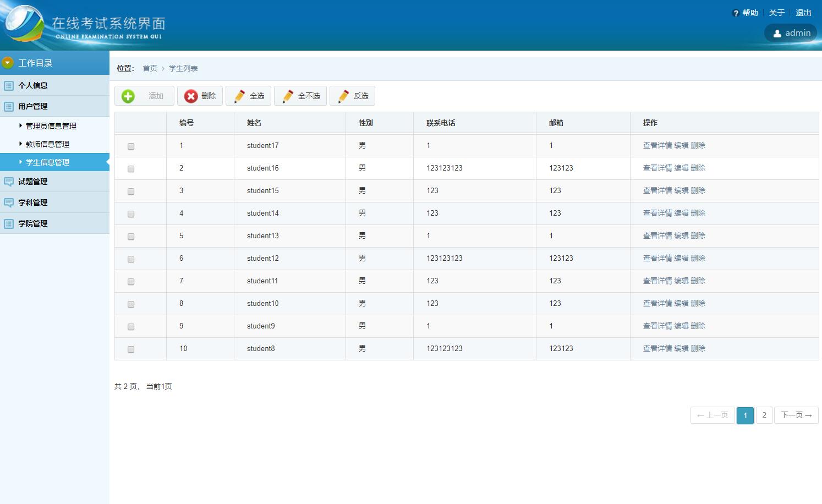The image size is (822, 504).
Task: Click the pencil icon beside 反选
Action: tap(343, 96)
